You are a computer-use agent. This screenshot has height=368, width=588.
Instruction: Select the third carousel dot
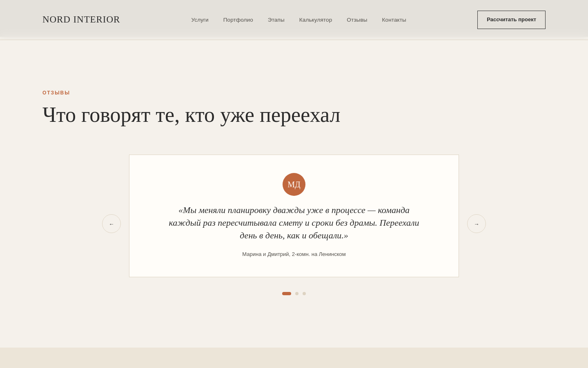point(304,294)
